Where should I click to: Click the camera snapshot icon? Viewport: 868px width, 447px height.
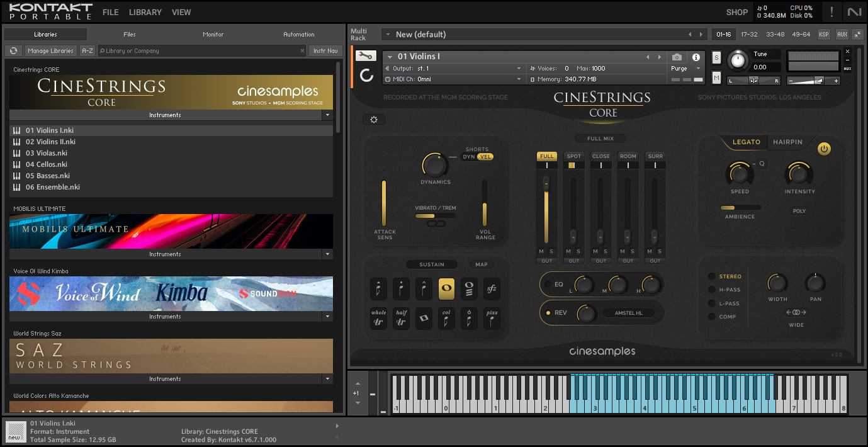pyautogui.click(x=677, y=57)
